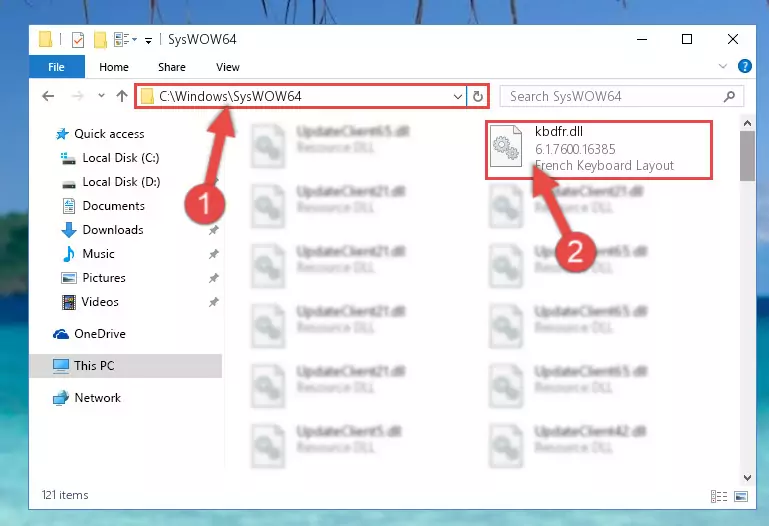Image resolution: width=769 pixels, height=526 pixels.
Task: Open the File menu
Action: (x=56, y=67)
